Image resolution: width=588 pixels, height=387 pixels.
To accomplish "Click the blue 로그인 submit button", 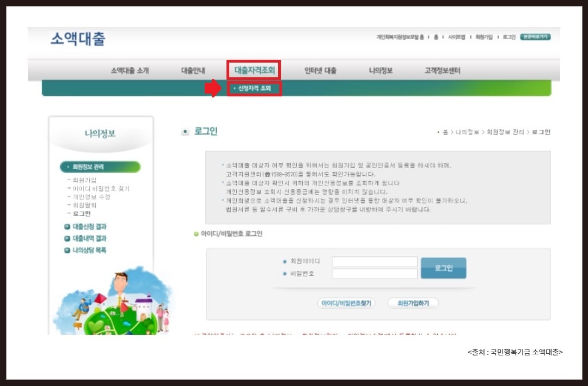I will click(x=443, y=268).
